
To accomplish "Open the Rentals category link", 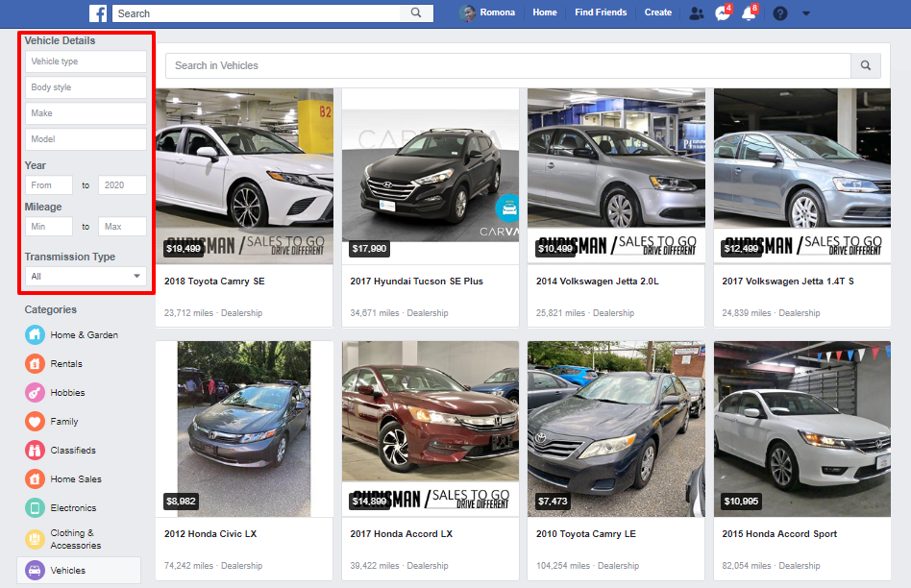I will tap(66, 364).
